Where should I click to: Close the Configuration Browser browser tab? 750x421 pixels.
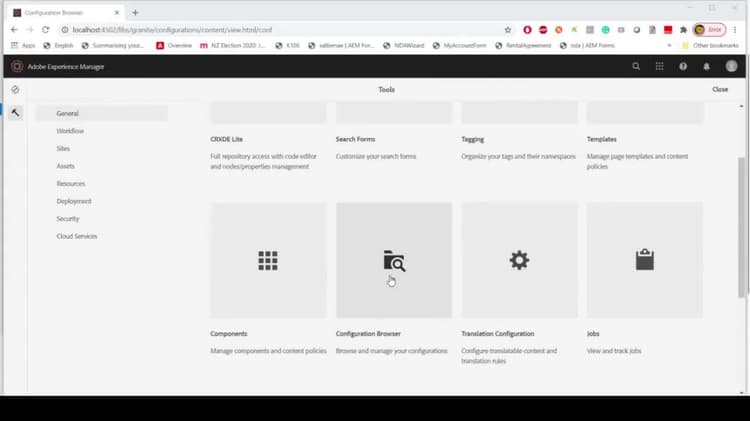coord(117,13)
